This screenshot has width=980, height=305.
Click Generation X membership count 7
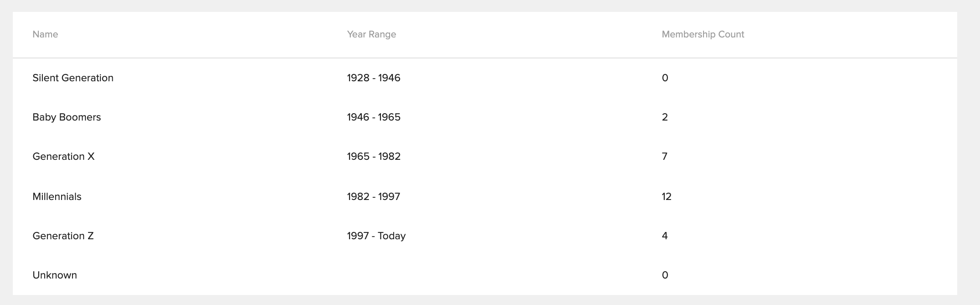665,157
